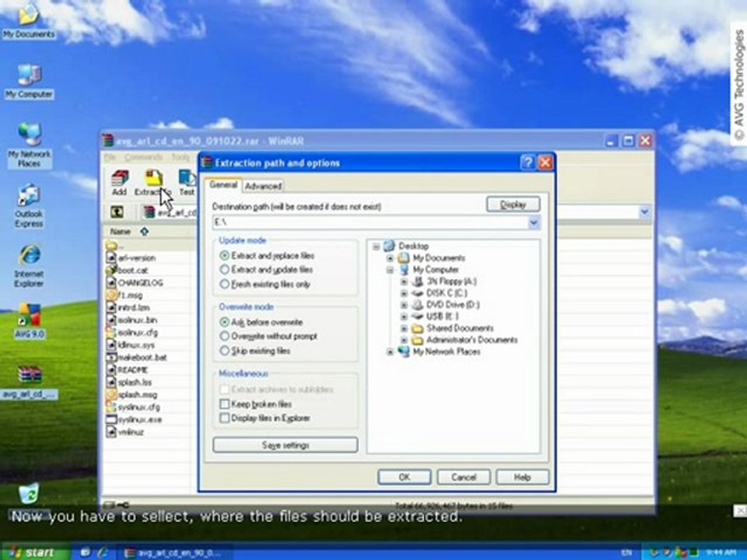Screen dimensions: 747x560
Task: Select the avg_arl_cd archive desktop icon
Action: tap(29, 383)
